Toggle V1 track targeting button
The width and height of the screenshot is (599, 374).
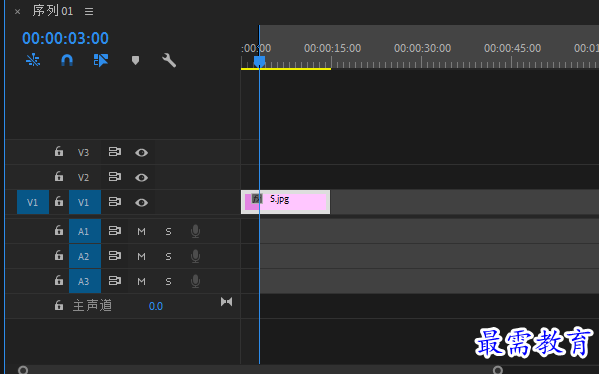click(x=85, y=202)
